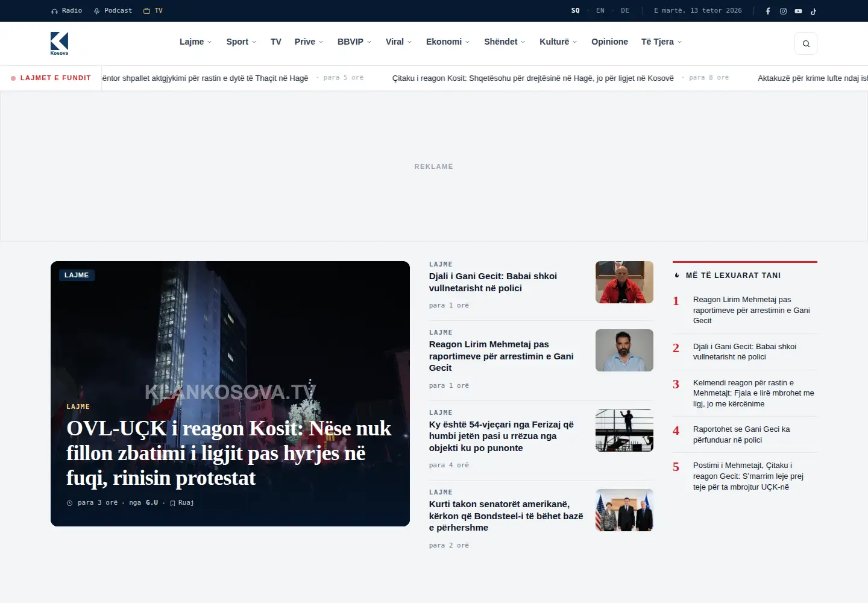Screen dimensions: 868x603
Task: Expand the Kulturë menu dropdown
Action: [558, 42]
